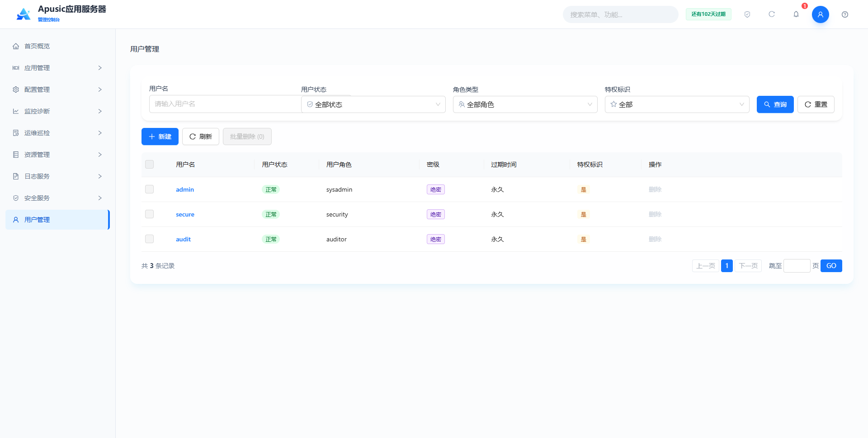Screen dimensions: 868x438
Task: Expand the 安全服务 menu chevron
Action: pyautogui.click(x=100, y=198)
